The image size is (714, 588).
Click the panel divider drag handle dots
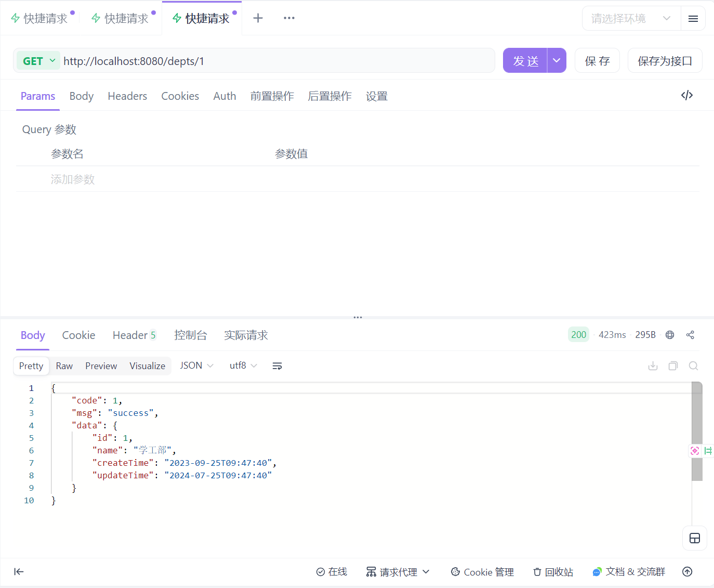pos(358,317)
